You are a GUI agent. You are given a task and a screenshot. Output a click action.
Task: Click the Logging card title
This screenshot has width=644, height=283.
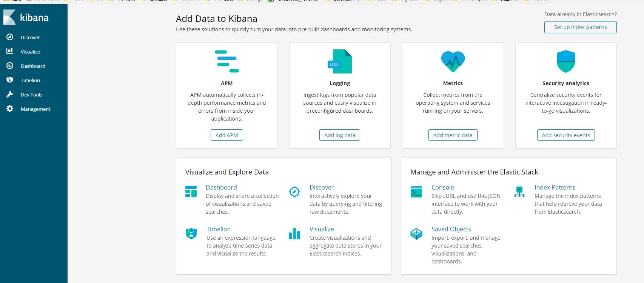click(x=340, y=83)
